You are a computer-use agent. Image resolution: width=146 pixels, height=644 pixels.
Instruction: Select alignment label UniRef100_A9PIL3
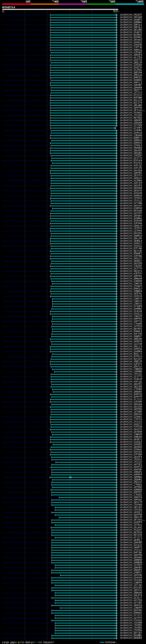(x=131, y=82)
